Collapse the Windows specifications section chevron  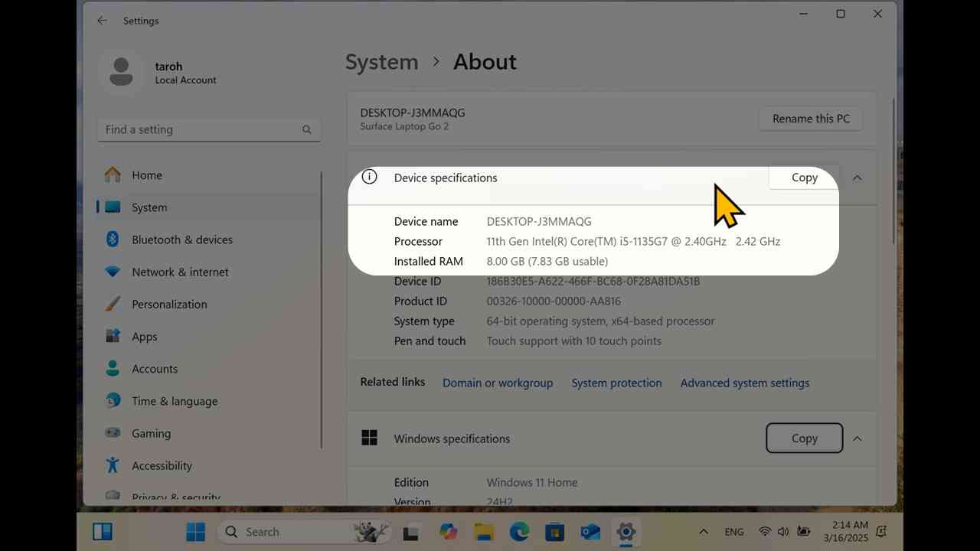[857, 439]
